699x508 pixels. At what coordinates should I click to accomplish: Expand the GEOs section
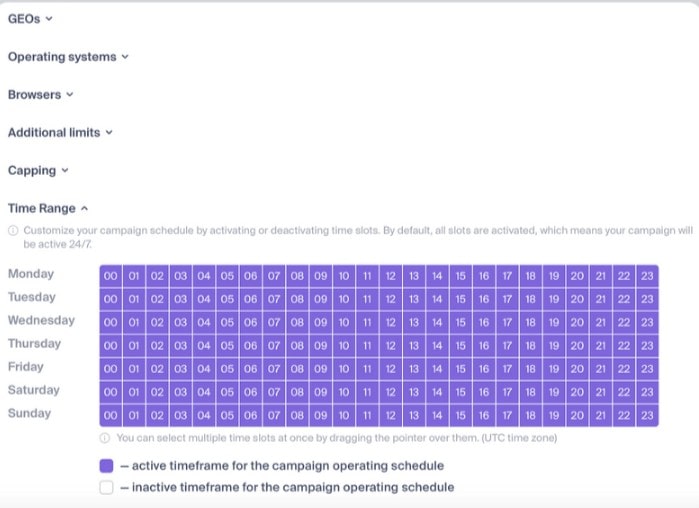pyautogui.click(x=30, y=18)
